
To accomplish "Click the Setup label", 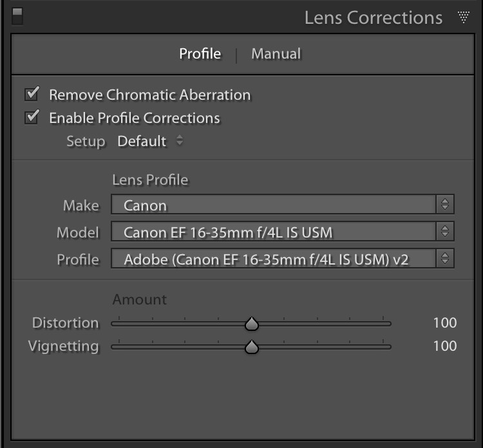I will click(x=86, y=142).
